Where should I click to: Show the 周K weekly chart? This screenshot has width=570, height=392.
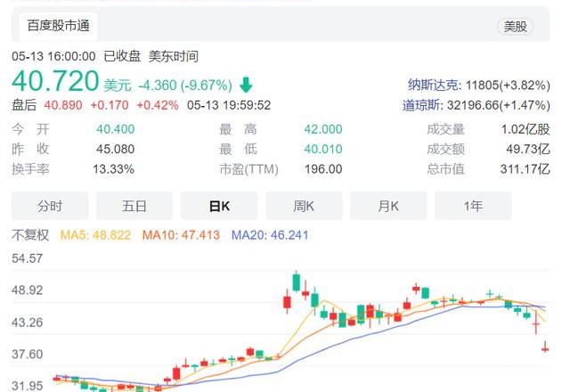click(x=304, y=206)
